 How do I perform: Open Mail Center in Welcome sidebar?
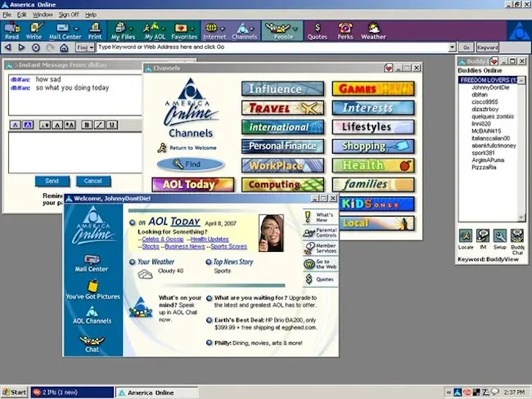click(92, 263)
